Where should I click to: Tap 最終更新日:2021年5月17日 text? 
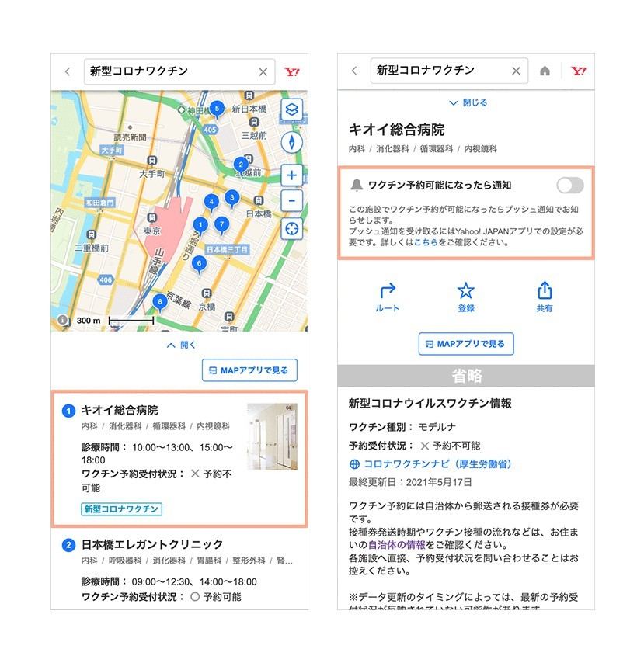click(410, 482)
